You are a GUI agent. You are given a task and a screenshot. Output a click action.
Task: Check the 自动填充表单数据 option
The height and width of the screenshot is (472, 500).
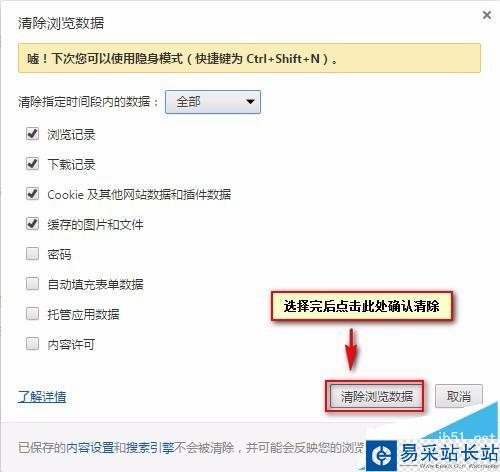point(32,284)
